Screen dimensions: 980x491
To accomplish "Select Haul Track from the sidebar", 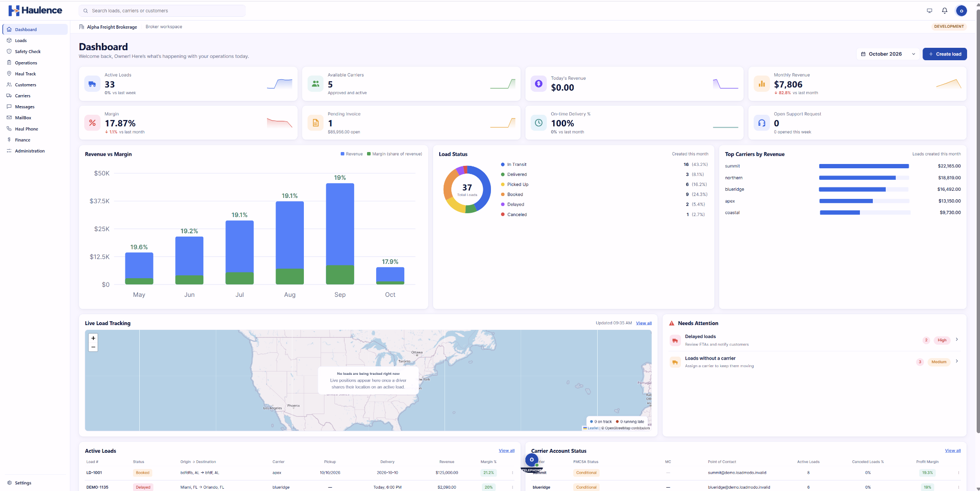I will 35,74.
